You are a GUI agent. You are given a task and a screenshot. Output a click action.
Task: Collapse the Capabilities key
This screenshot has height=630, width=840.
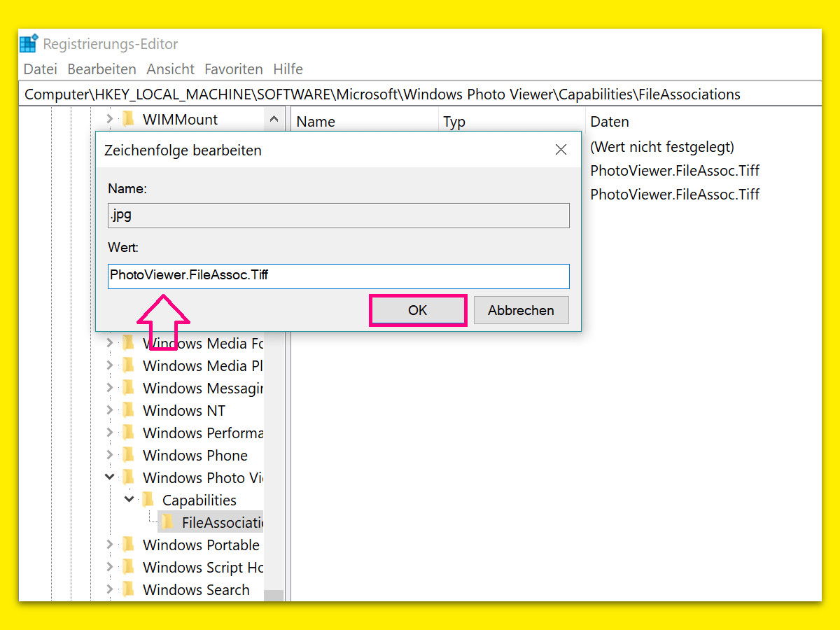pos(129,500)
